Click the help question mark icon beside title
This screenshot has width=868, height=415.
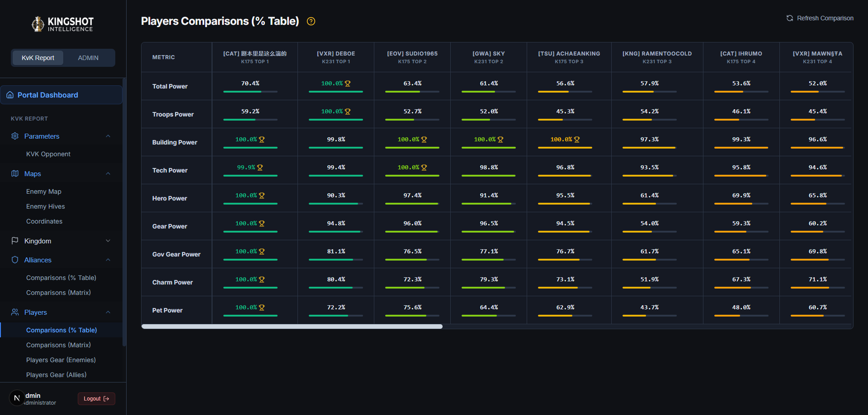[311, 21]
